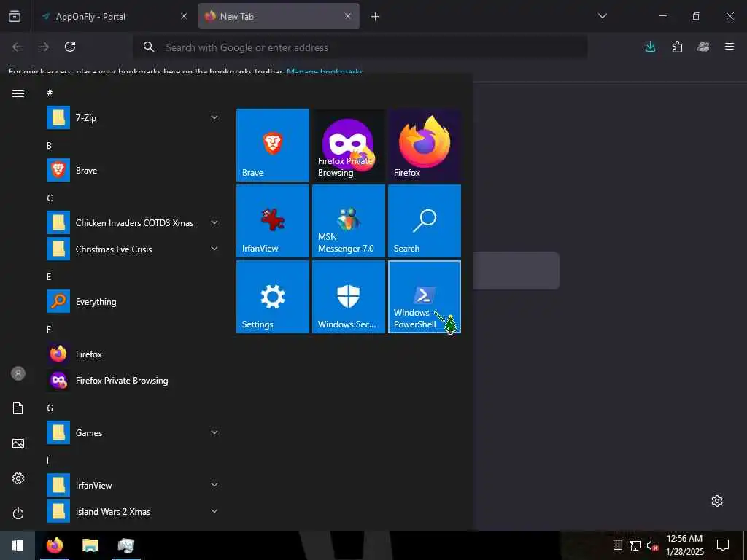747x560 pixels.
Task: Open File Explorer on the taskbar
Action: coord(90,545)
